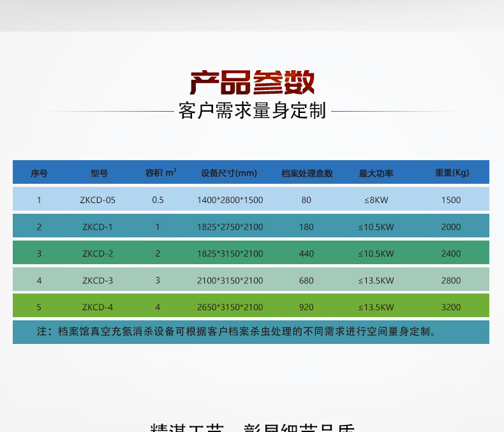504x432 pixels.
Task: Click the 3200 weight value cell
Action: pyautogui.click(x=451, y=307)
